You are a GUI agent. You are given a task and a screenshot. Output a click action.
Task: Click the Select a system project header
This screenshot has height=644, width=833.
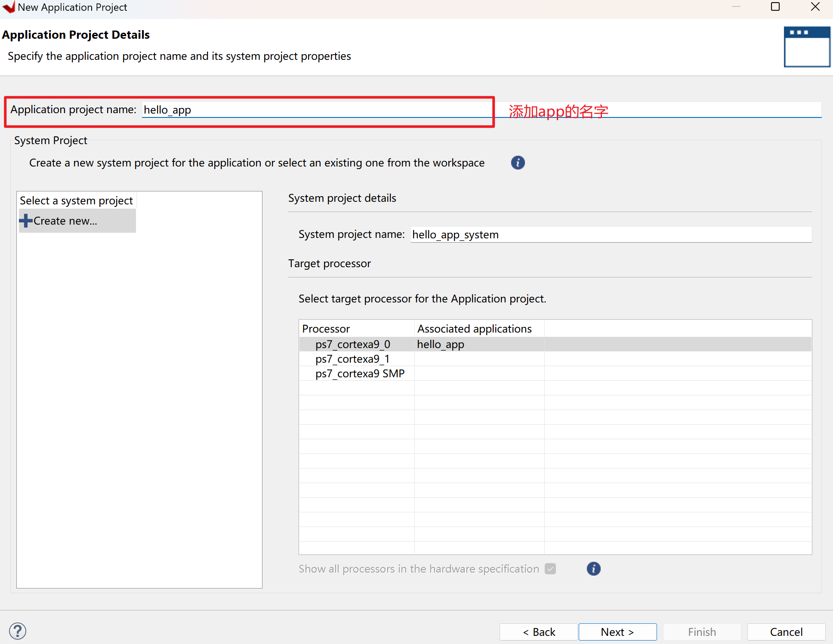tap(77, 200)
